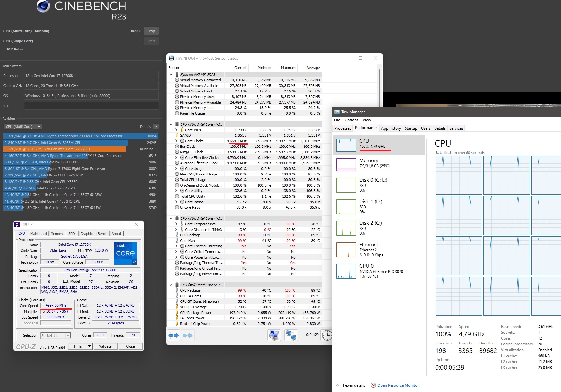
Task: Expand the Core Effective Clocks row
Action: (176, 158)
